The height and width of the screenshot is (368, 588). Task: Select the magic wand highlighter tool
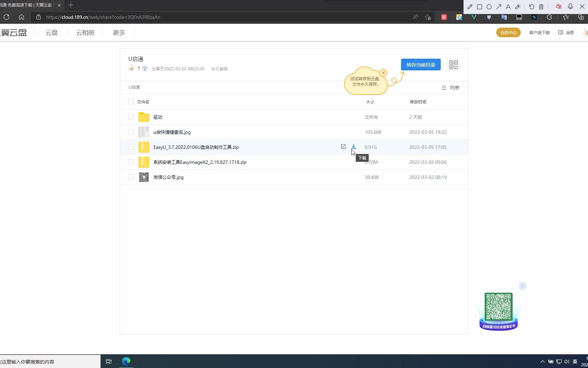(x=518, y=7)
